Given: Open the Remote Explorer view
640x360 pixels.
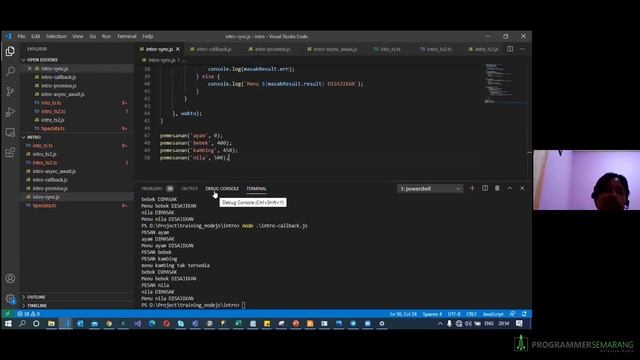Looking at the screenshot, I should pos(10,132).
